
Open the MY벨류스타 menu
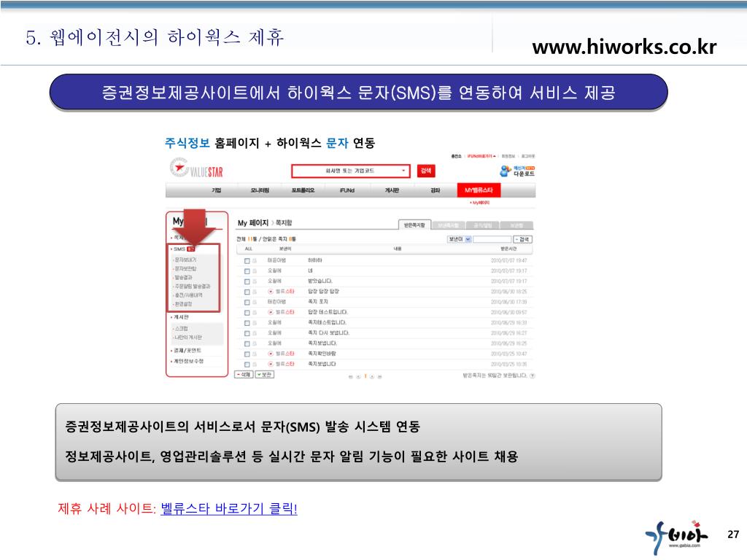[479, 190]
